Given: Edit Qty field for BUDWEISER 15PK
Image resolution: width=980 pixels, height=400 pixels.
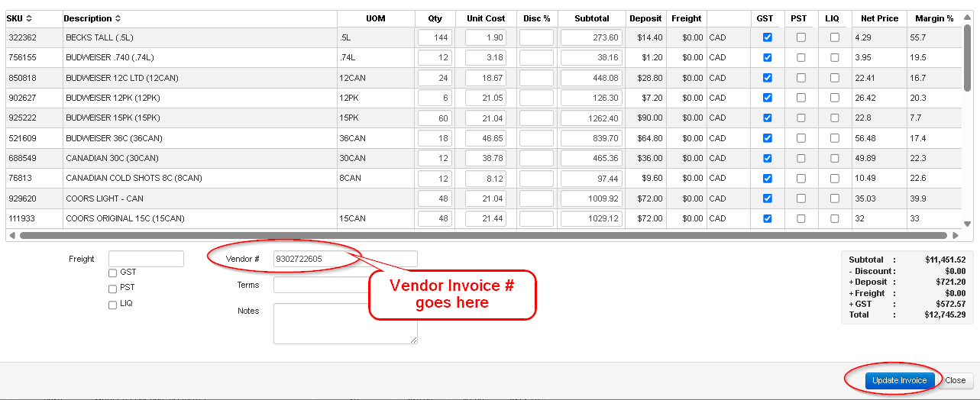Looking at the screenshot, I should 435,118.
